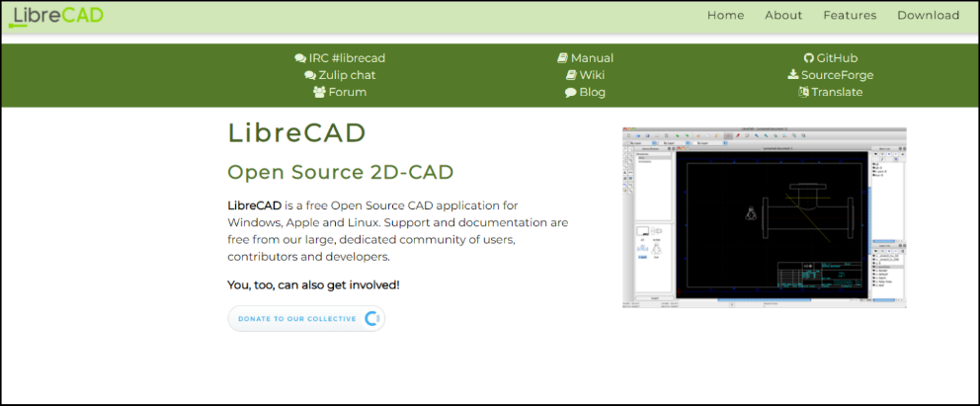This screenshot has width=980, height=406.
Task: Open the Download page from navigation bar
Action: tap(928, 15)
